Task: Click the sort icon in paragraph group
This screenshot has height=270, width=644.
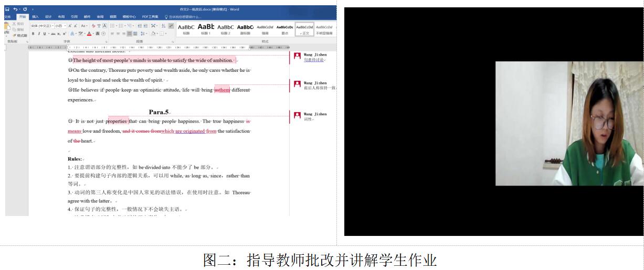Action: click(x=163, y=26)
